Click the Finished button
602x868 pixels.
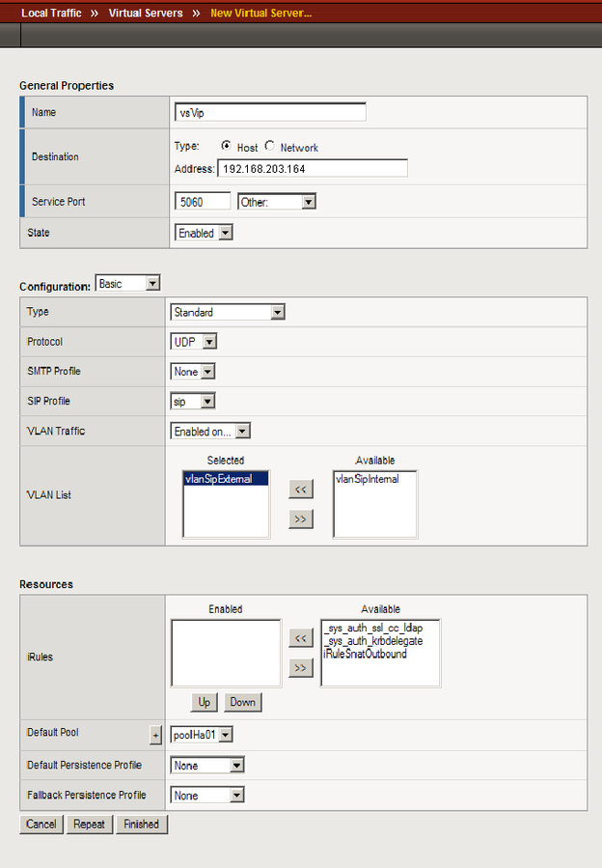(x=142, y=825)
